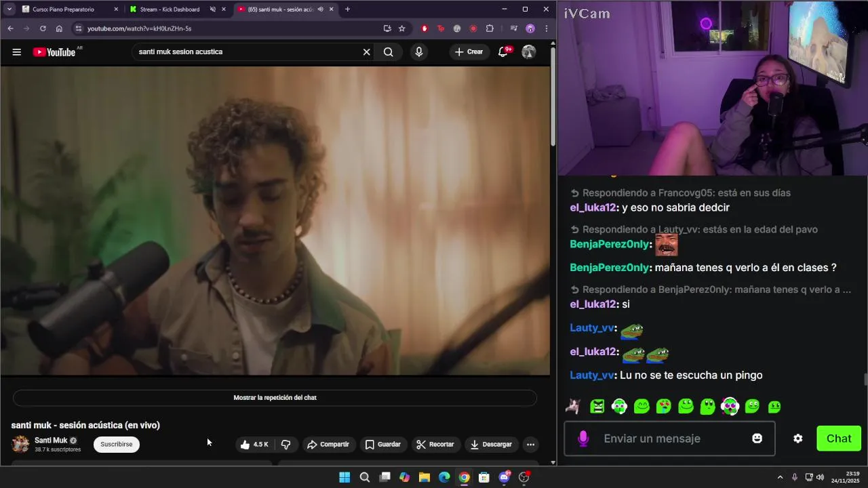Screen dimensions: 868x488
Task: Pick the cat emote in quick emotes row
Action: pyautogui.click(x=573, y=407)
